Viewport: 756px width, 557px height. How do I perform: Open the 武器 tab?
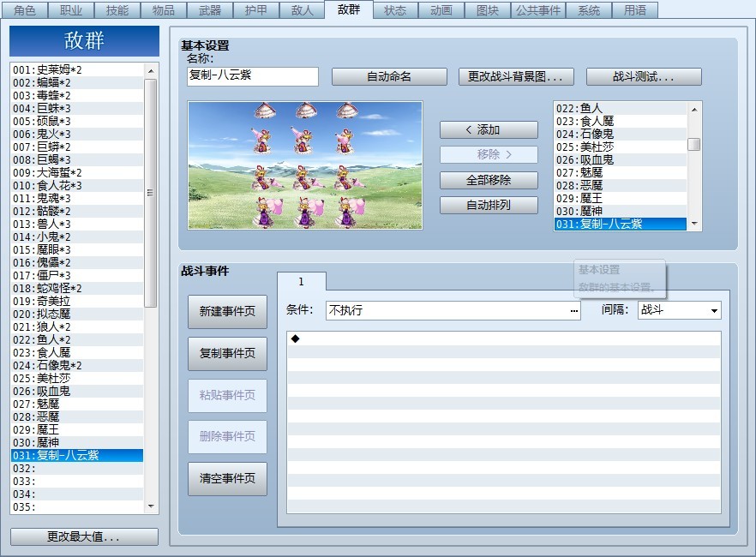(210, 10)
